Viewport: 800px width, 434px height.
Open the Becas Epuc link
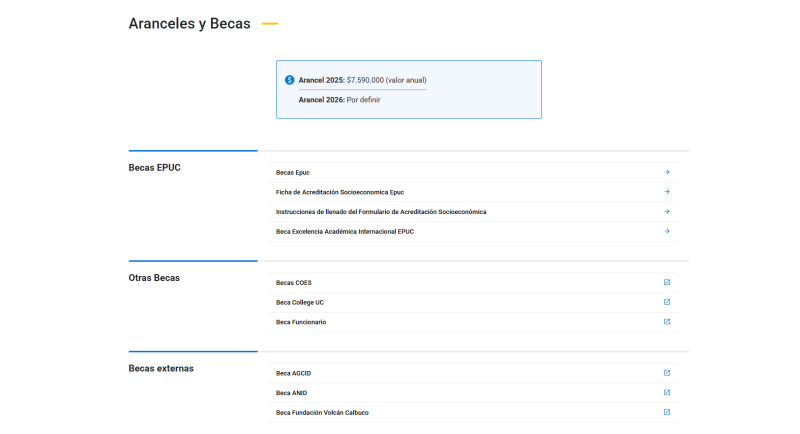(x=292, y=172)
